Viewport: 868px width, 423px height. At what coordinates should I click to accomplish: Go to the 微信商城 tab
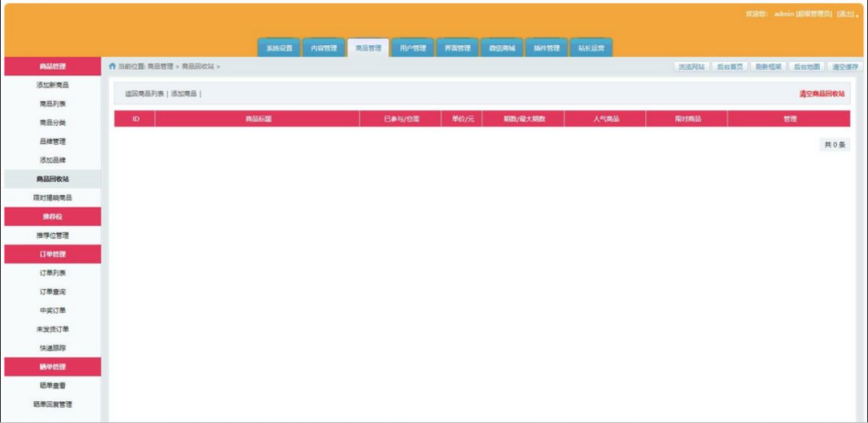502,48
